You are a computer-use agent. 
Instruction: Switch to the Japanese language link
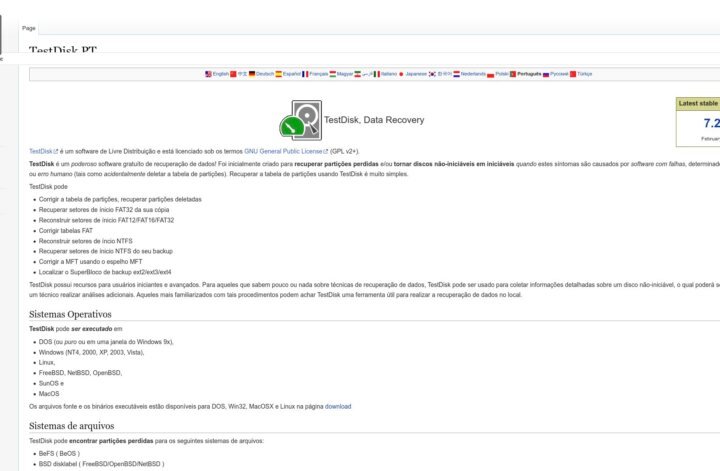(x=416, y=74)
